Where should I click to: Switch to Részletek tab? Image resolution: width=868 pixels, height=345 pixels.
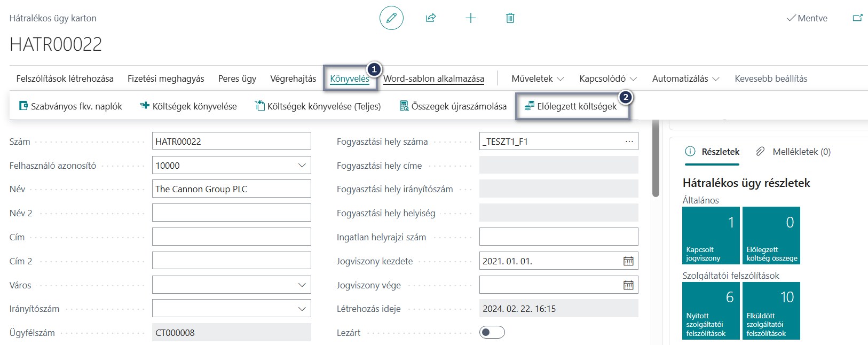coord(712,152)
